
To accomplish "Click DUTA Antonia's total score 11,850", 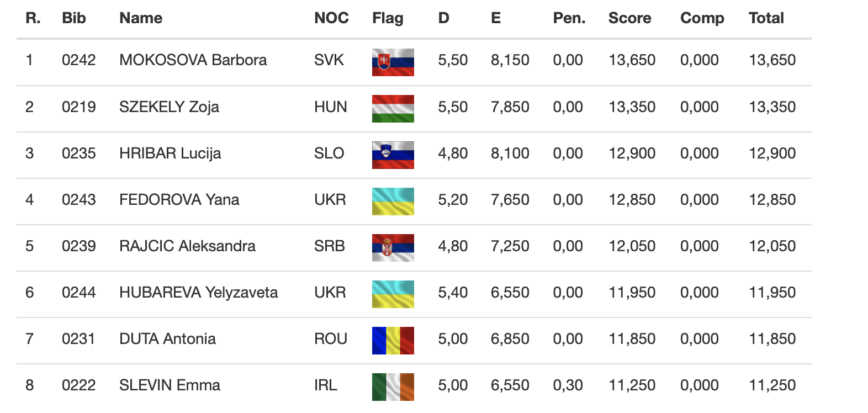I will click(x=772, y=338).
